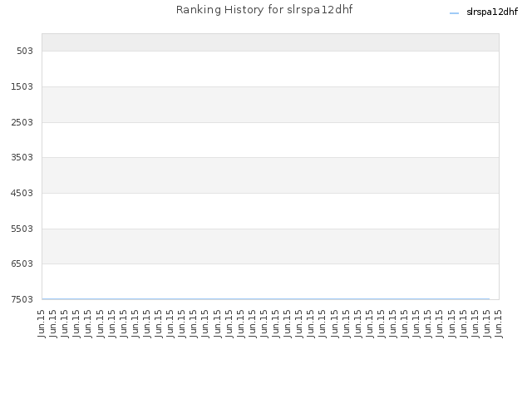Click the blue ranking data line
The image size is (532, 399).
(x=266, y=299)
